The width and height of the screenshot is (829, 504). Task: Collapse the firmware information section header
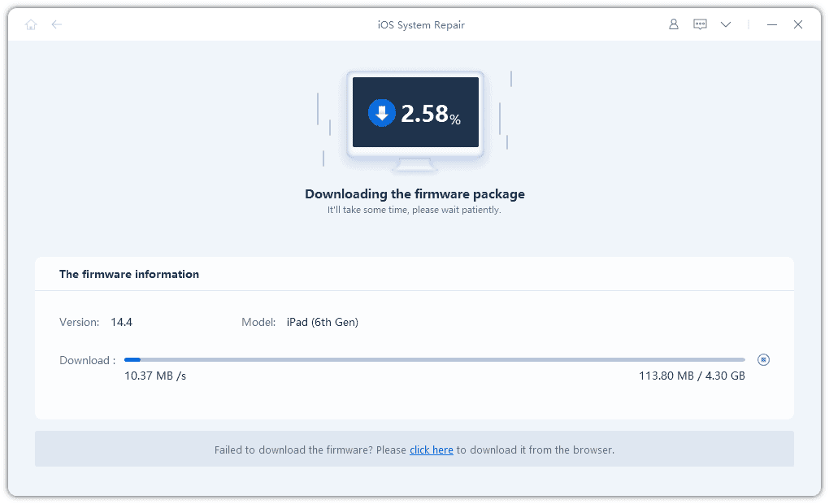coord(129,274)
